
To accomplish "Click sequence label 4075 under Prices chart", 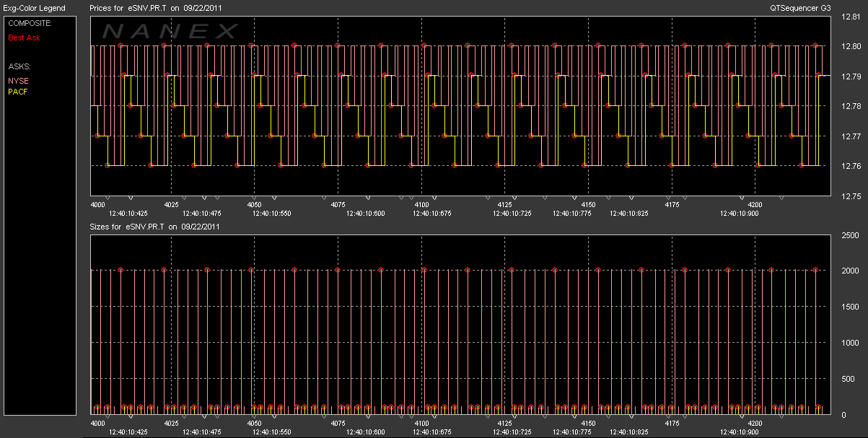I will (x=338, y=204).
